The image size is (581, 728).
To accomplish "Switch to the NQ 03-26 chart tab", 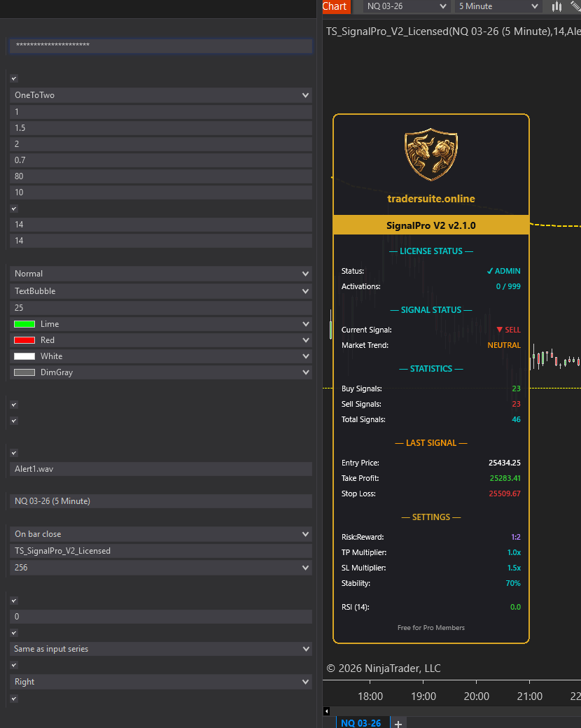I will click(361, 723).
